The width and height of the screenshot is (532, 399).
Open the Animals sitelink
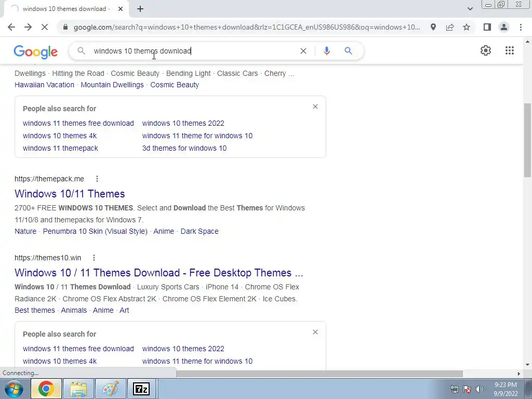pyautogui.click(x=74, y=311)
